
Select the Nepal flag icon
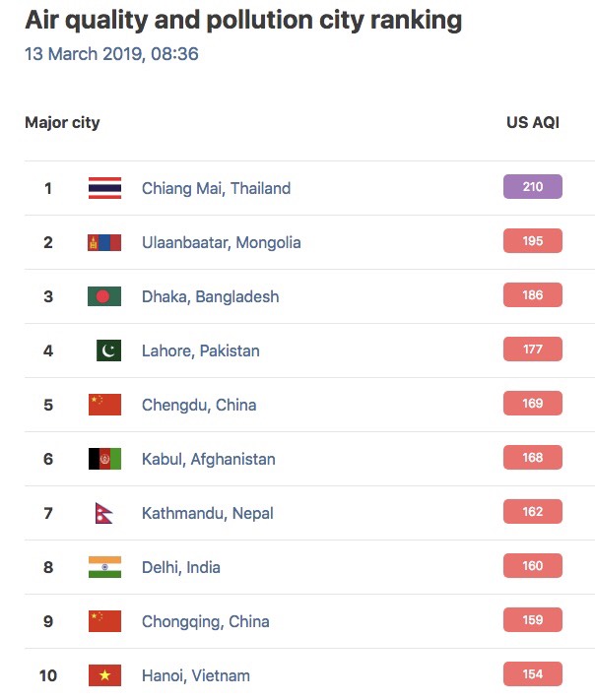103,513
